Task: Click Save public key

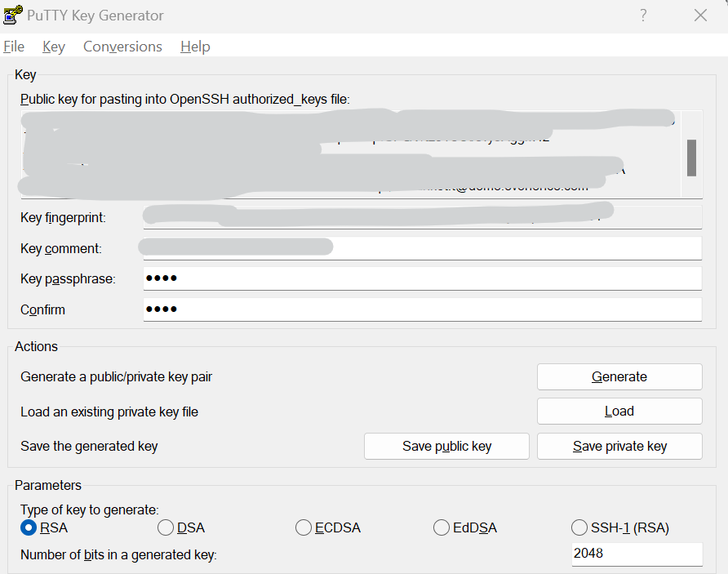Action: 446,446
